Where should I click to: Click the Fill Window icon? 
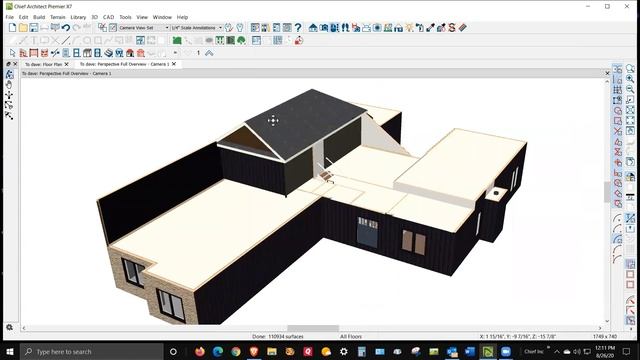pos(630,110)
